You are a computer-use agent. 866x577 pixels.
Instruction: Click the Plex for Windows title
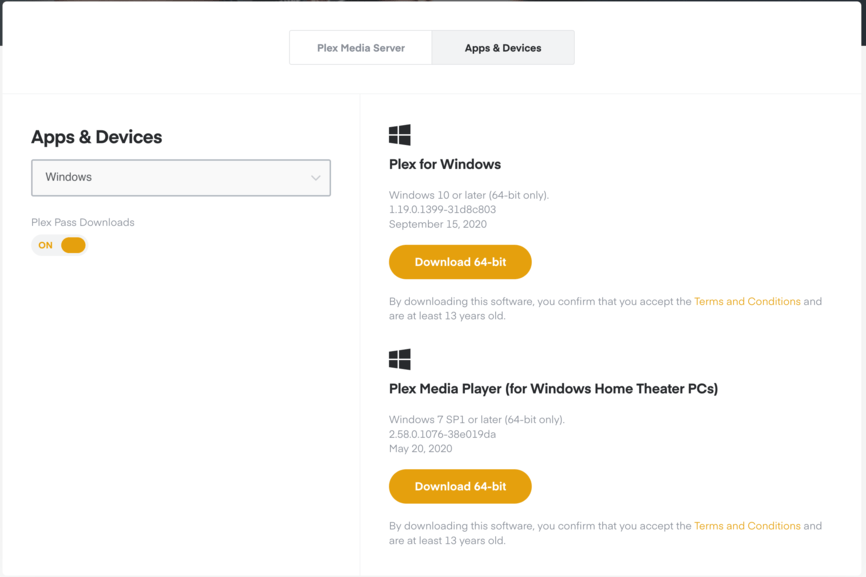click(x=445, y=164)
